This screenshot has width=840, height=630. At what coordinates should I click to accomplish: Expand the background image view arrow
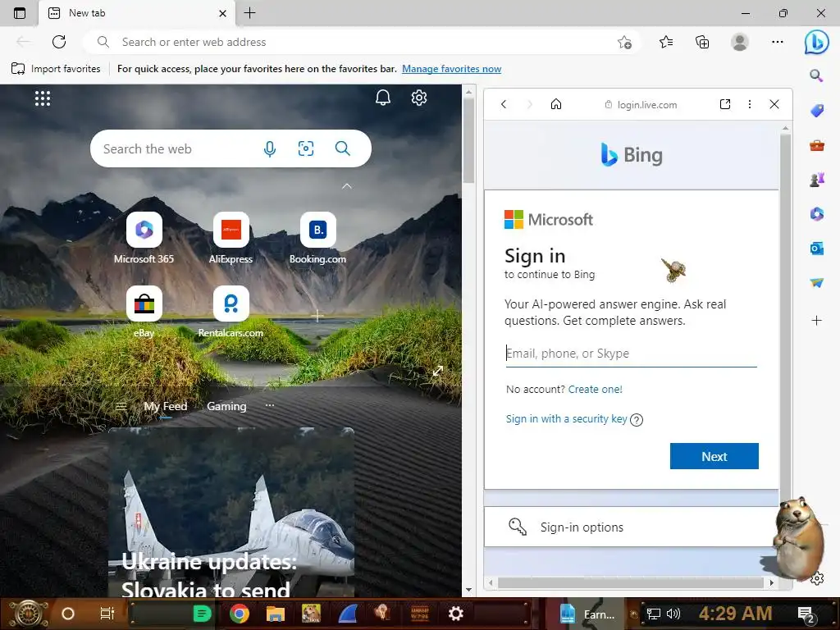(x=438, y=371)
